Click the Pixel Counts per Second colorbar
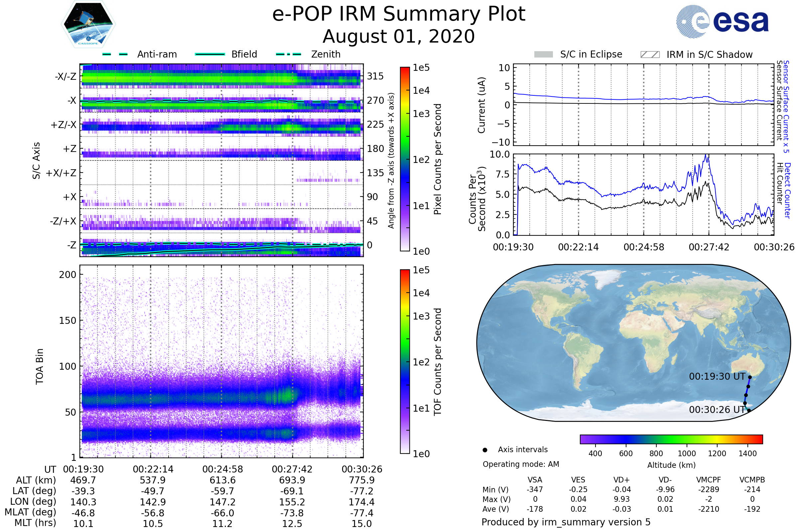This screenshot has height=532, width=798. tap(405, 159)
